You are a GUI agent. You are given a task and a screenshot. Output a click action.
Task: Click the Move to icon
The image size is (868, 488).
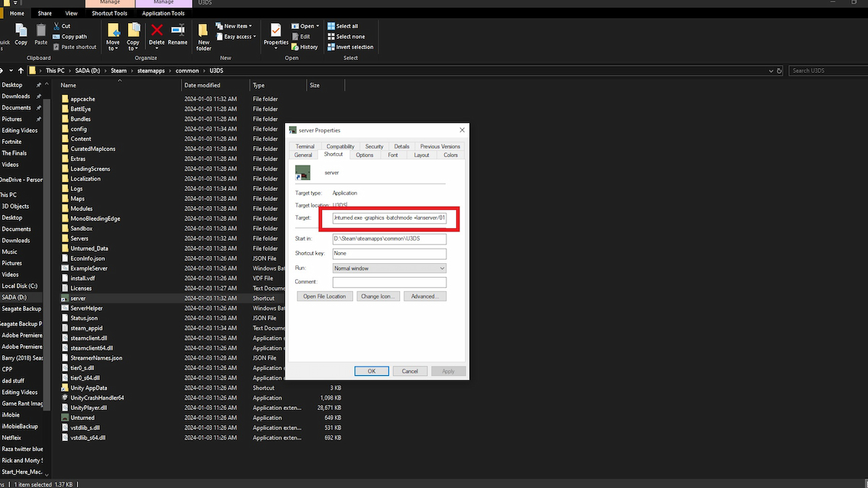[x=113, y=34]
